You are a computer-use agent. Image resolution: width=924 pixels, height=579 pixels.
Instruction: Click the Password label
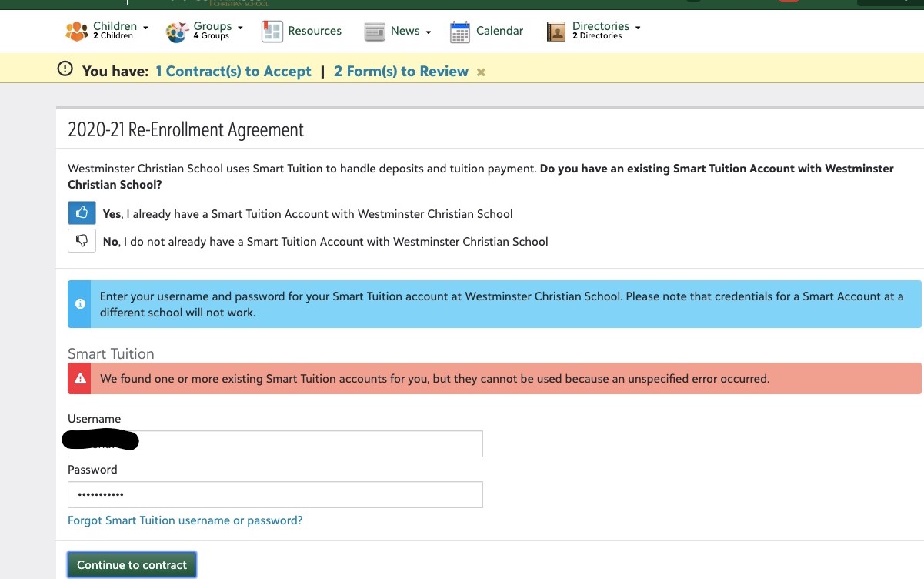click(x=92, y=470)
